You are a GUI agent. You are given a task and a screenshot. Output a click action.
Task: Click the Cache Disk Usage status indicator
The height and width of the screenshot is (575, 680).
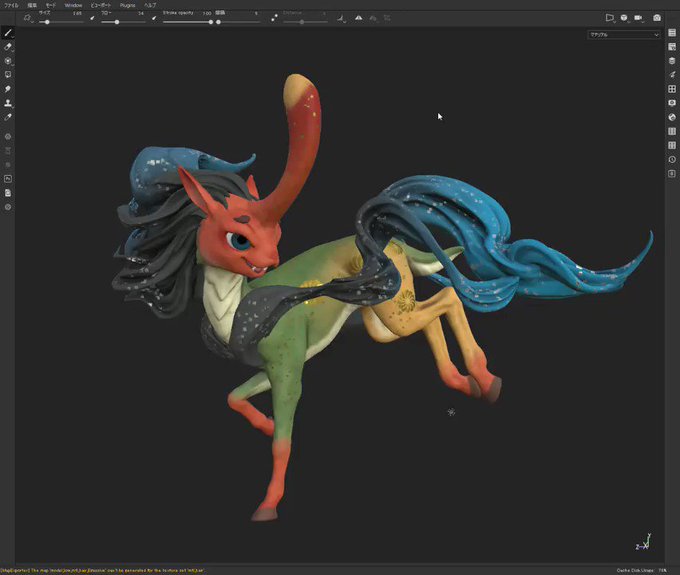click(x=642, y=571)
